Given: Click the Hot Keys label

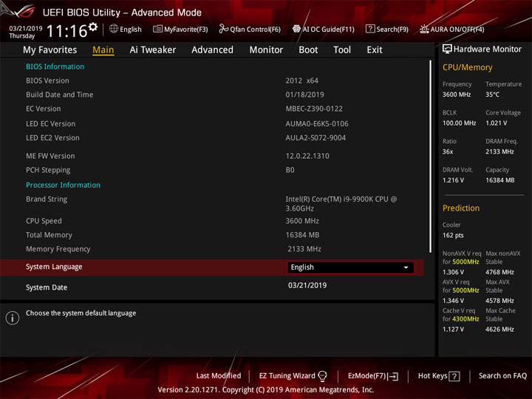Looking at the screenshot, I should (x=432, y=376).
